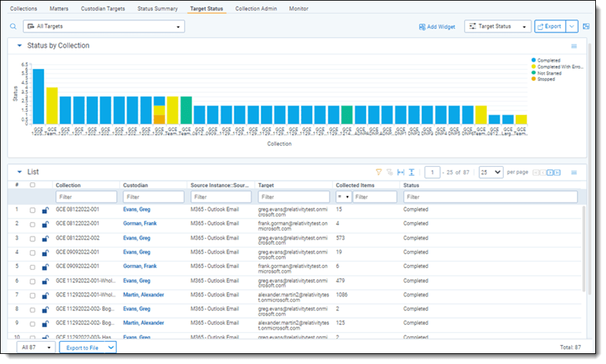Image resolution: width=606 pixels, height=364 pixels.
Task: Collapse the List section
Action: point(20,172)
